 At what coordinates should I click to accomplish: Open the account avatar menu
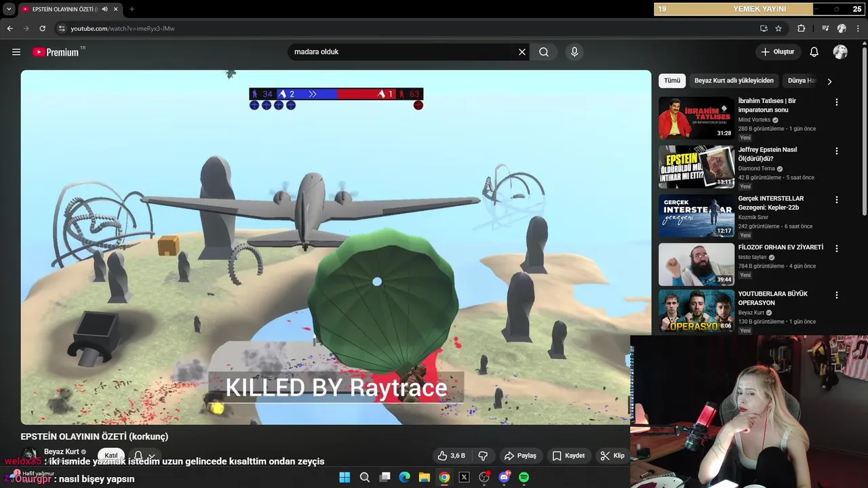[840, 52]
